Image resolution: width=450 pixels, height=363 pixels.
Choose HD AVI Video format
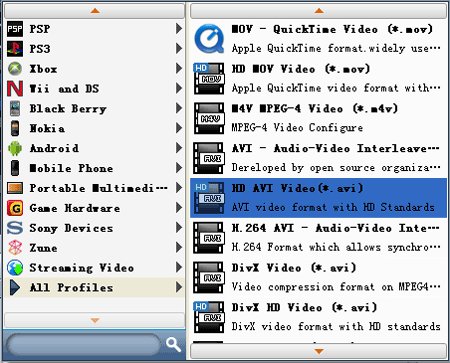click(x=318, y=198)
